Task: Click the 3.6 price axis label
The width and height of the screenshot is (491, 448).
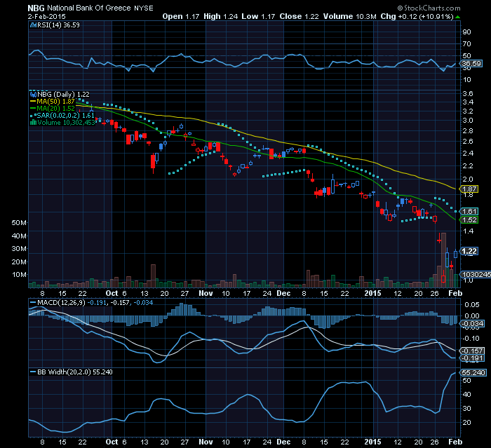Action: click(468, 94)
